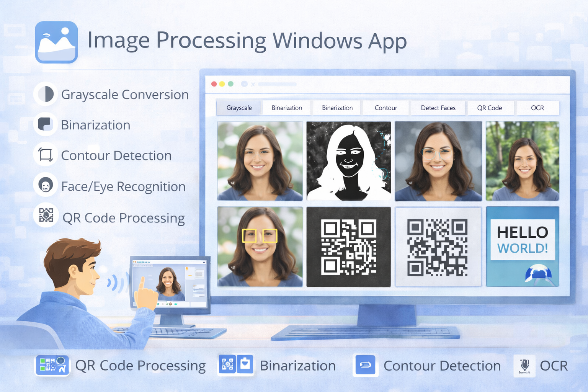Click the OCR shield icon in bottom bar

524,365
